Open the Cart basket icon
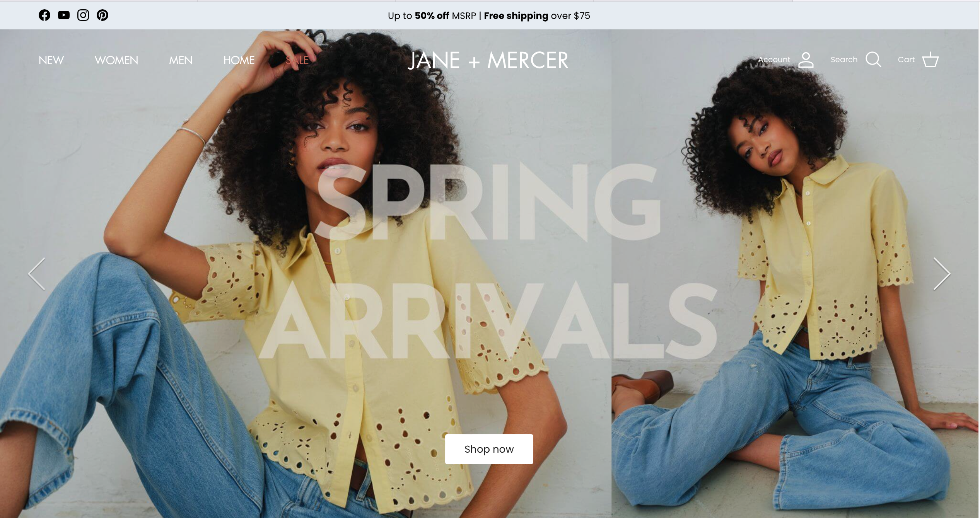 pyautogui.click(x=930, y=60)
